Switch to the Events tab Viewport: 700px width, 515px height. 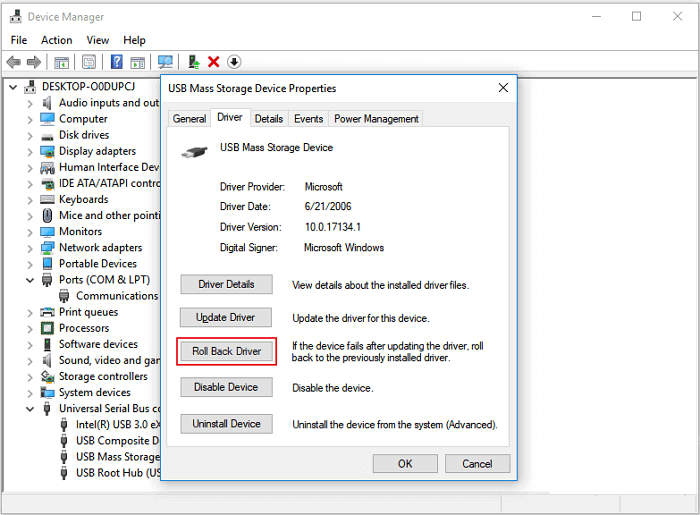coord(308,119)
